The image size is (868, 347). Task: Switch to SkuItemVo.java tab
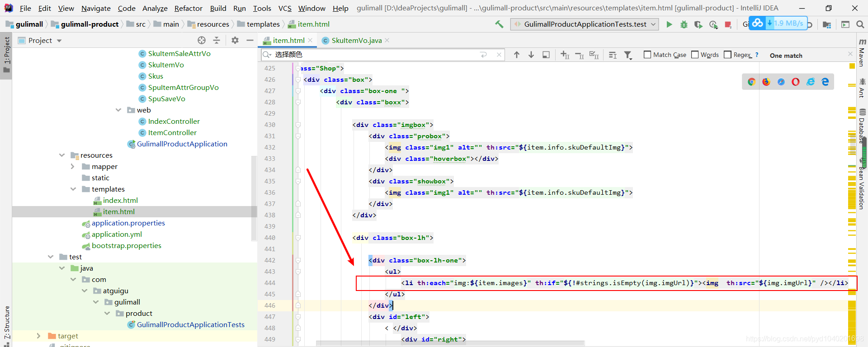[x=357, y=41]
